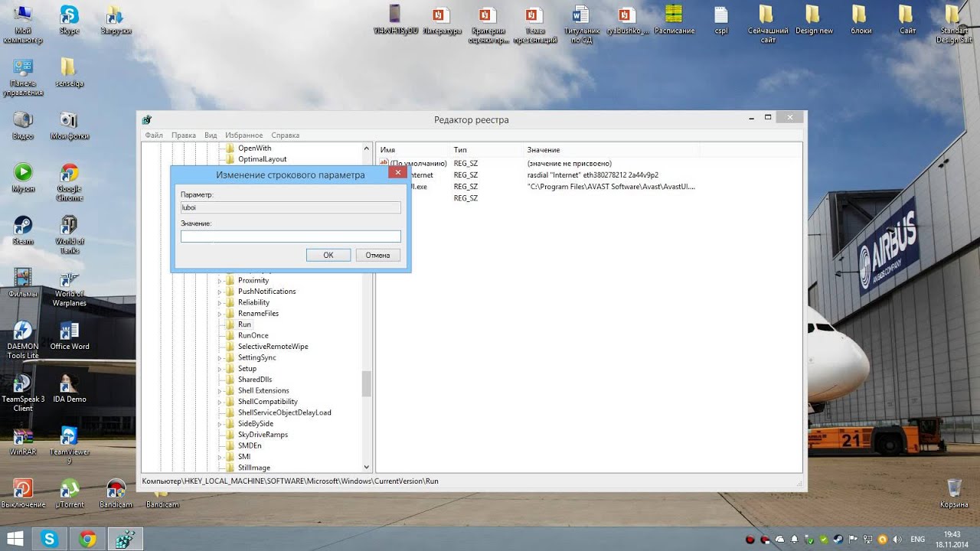980x551 pixels.
Task: Expand the RenameFiles registry key
Action: (x=220, y=314)
